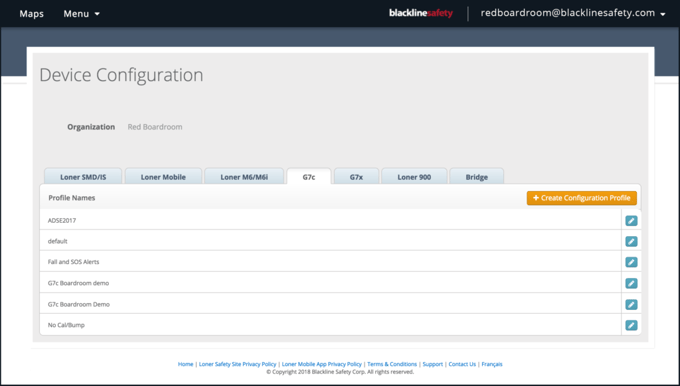Go to Maps in the top navigation
Image resolution: width=680 pixels, height=386 pixels.
pyautogui.click(x=31, y=14)
